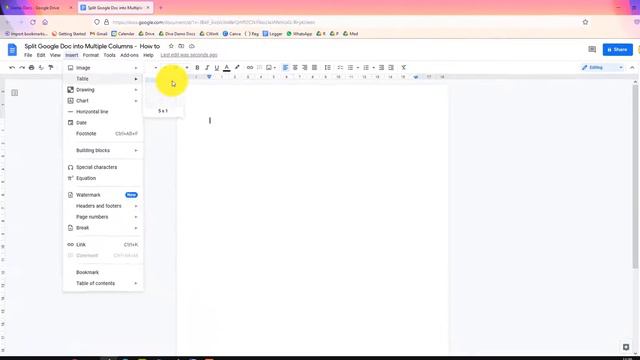Open the Tools menu
The width and height of the screenshot is (640, 360).
(109, 55)
